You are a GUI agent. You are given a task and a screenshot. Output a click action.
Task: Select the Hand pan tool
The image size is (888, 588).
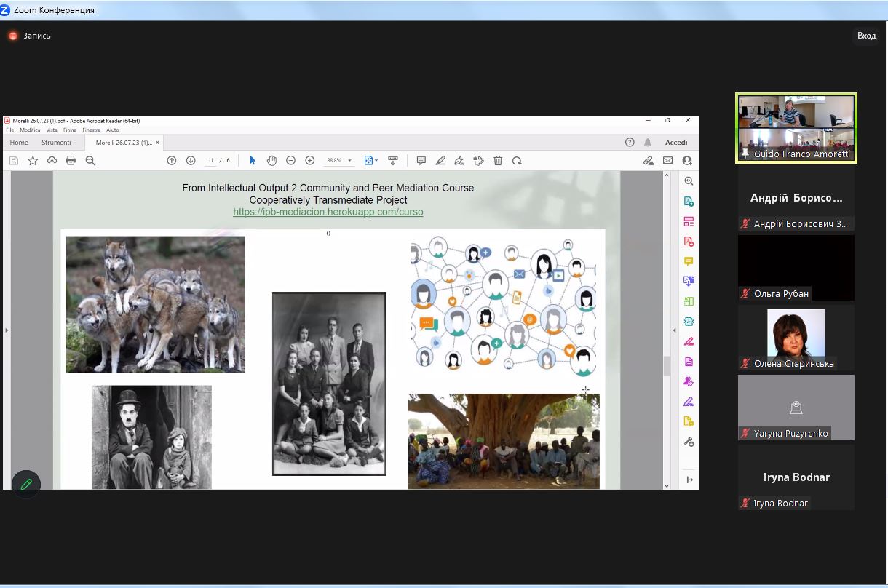click(271, 161)
